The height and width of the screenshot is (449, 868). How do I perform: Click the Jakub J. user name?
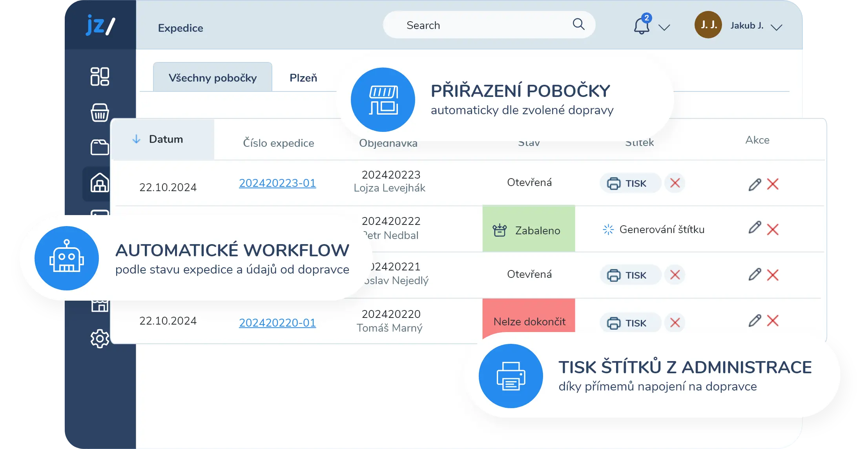747,26
